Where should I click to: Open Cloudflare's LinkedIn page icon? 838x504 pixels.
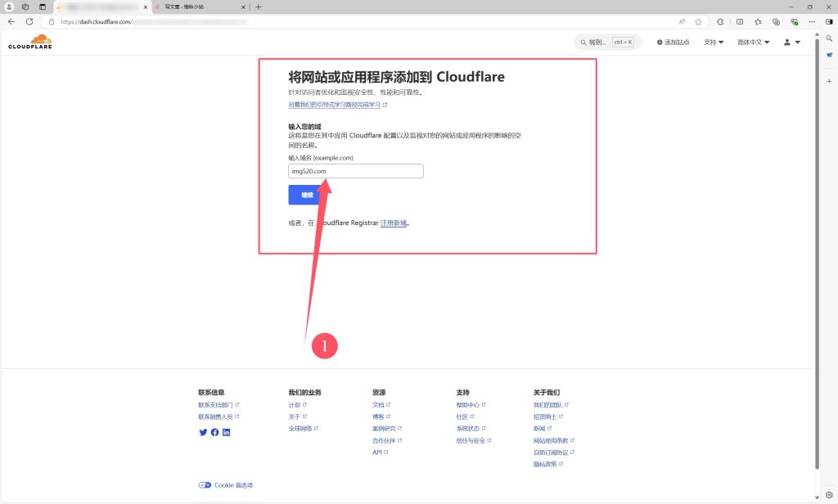click(x=227, y=432)
